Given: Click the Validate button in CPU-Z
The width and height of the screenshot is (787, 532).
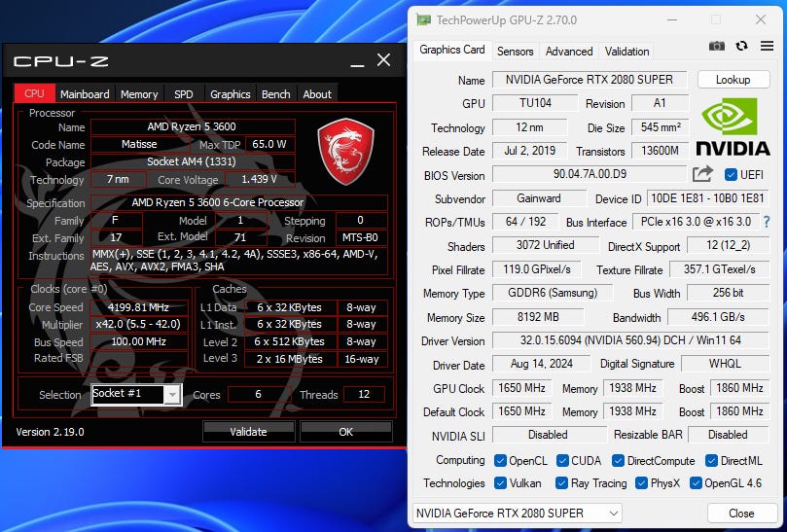Looking at the screenshot, I should click(x=248, y=431).
